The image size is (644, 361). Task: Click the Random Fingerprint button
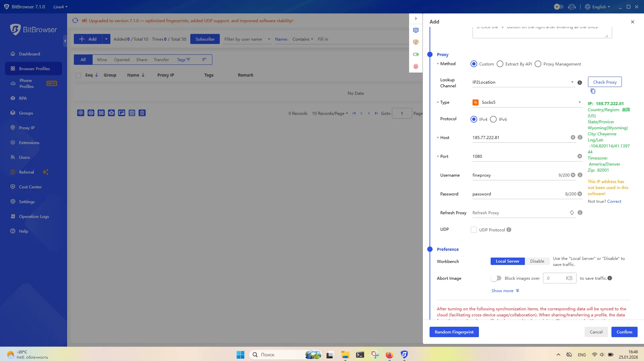(x=454, y=332)
